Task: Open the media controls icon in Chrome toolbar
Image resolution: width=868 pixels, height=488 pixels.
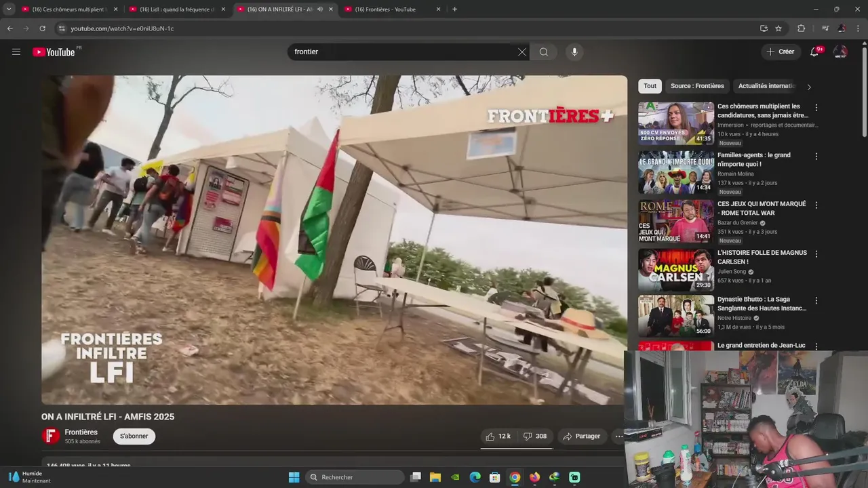Action: point(825,28)
